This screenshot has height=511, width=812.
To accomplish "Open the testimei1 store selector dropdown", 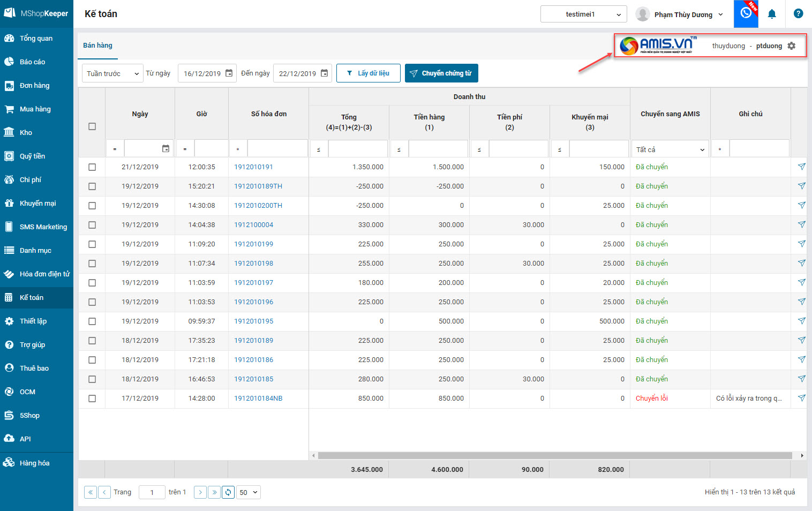I will tap(583, 14).
